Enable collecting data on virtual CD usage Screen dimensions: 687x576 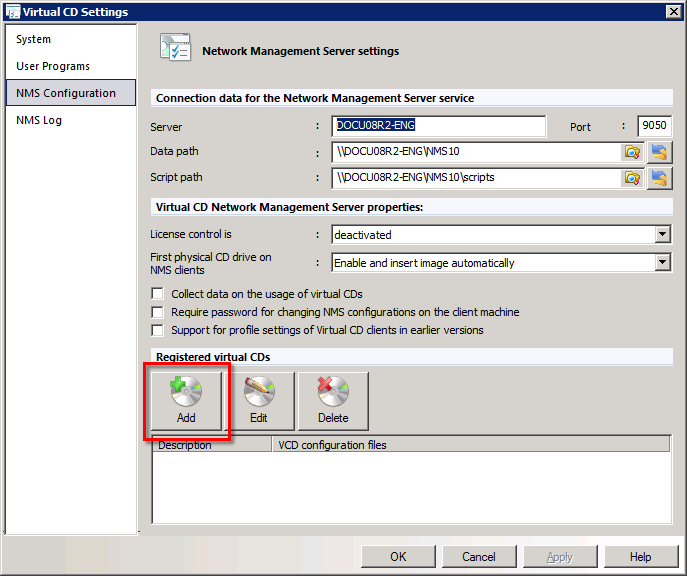[157, 293]
